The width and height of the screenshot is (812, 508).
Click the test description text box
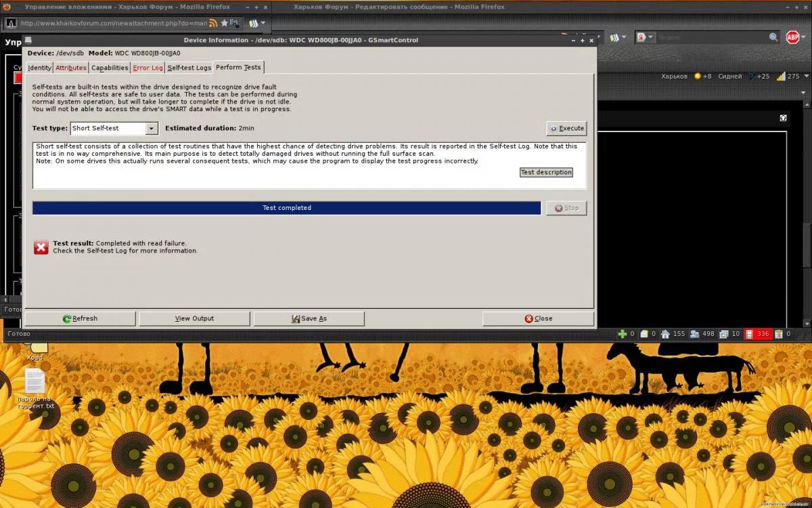click(309, 165)
